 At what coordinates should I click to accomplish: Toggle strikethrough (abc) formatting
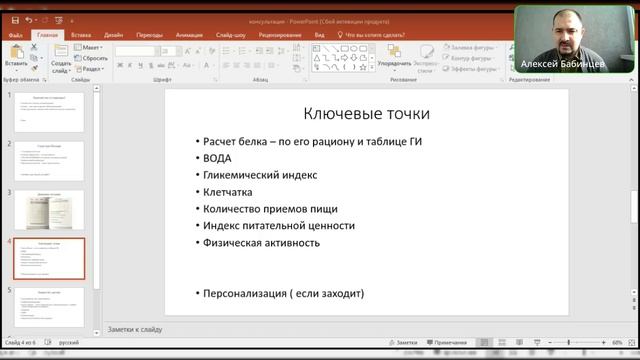click(161, 65)
